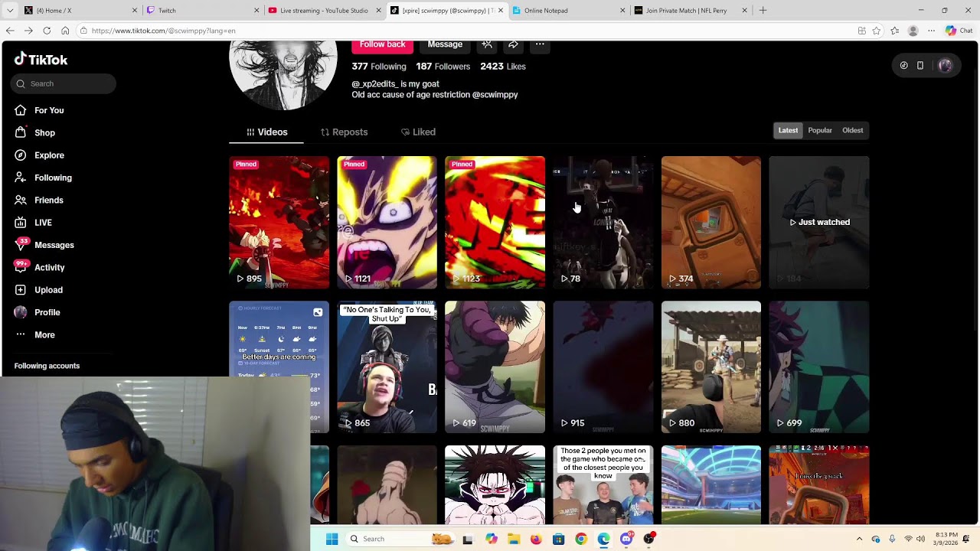
Task: Click the browser address bar
Action: pos(467,31)
